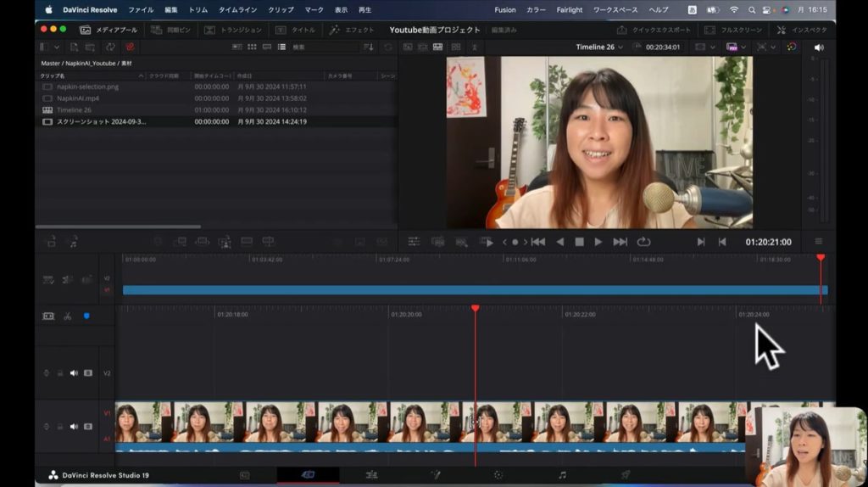Viewport: 868px width, 487px height.
Task: Switch to the Fairlight page icon
Action: coord(561,475)
